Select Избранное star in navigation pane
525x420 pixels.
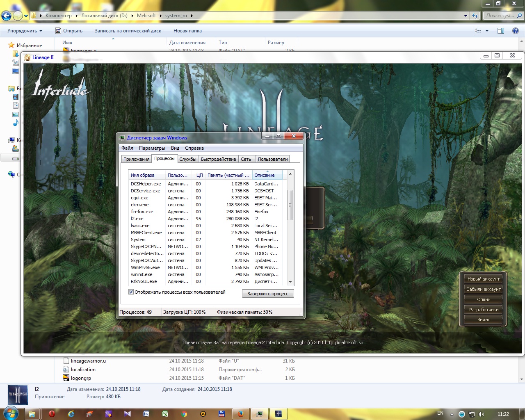11,45
